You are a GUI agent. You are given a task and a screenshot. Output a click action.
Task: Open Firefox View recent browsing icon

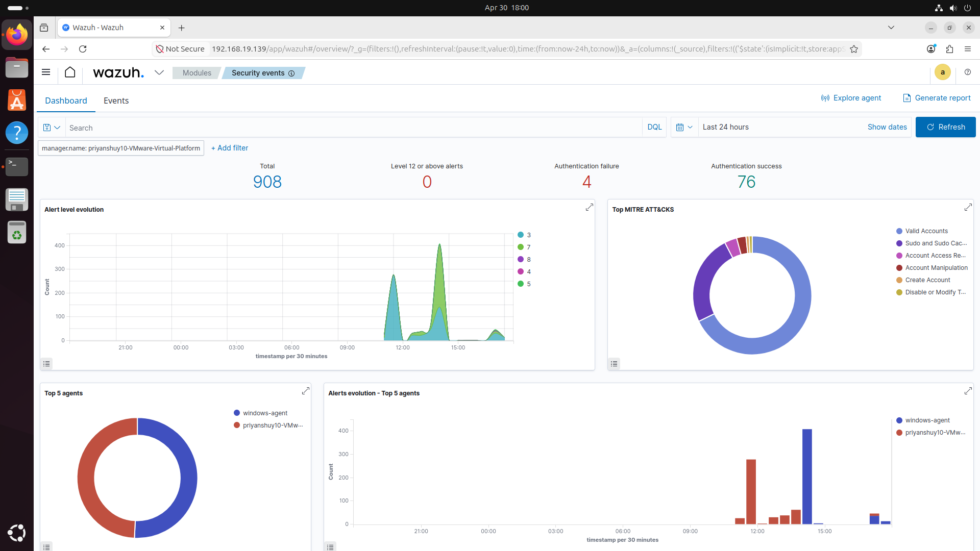(44, 28)
